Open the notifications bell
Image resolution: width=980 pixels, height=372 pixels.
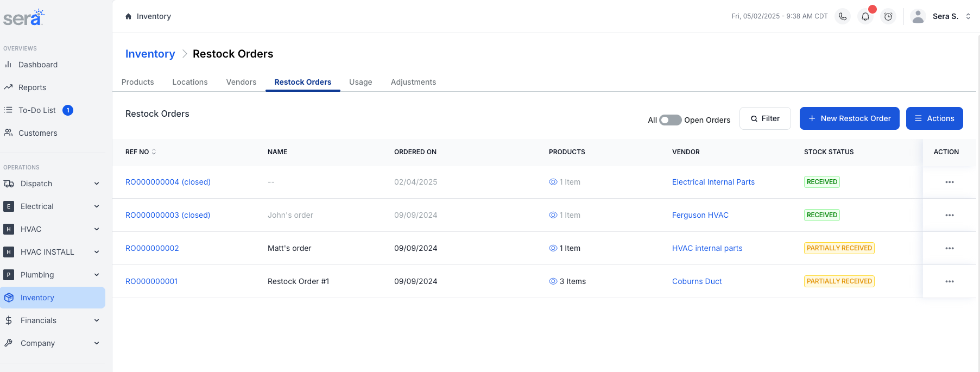865,16
